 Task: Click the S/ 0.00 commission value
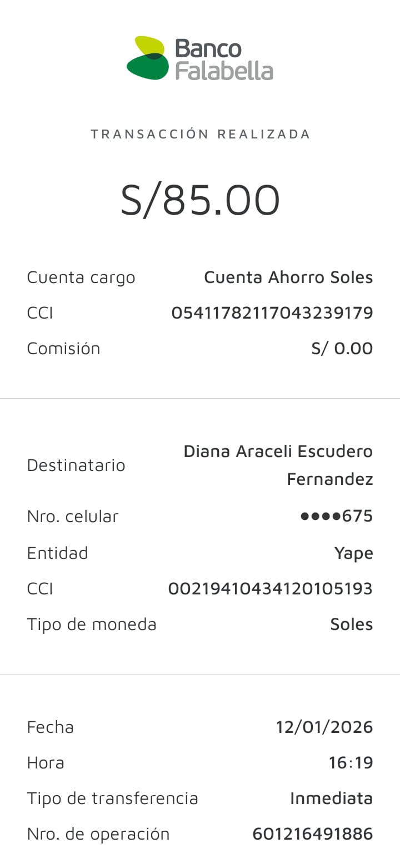click(342, 349)
